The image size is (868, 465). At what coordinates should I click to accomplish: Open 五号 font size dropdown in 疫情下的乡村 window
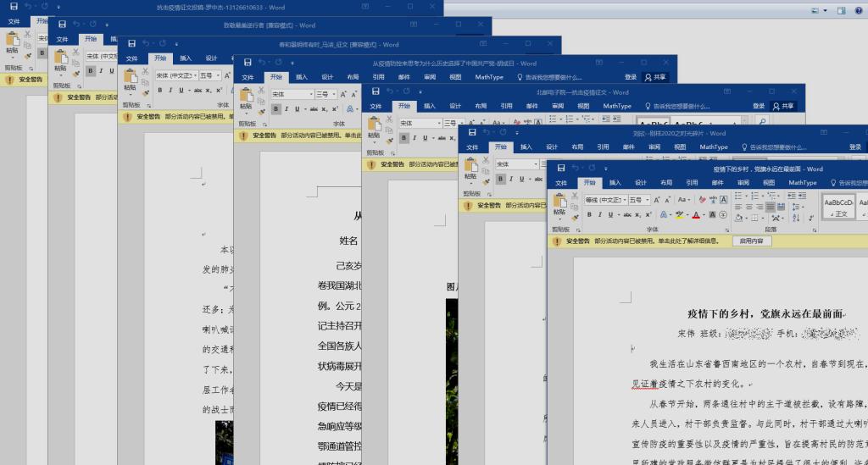click(647, 200)
